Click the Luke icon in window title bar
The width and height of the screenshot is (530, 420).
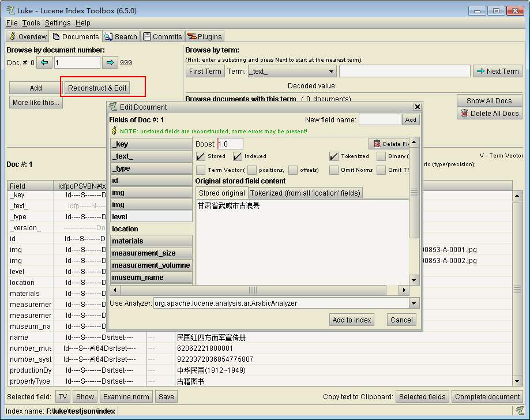pyautogui.click(x=11, y=10)
